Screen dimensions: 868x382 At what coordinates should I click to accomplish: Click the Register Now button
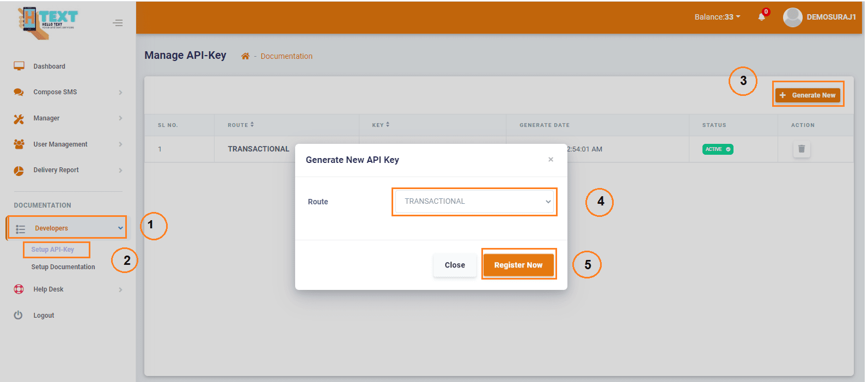[518, 265]
